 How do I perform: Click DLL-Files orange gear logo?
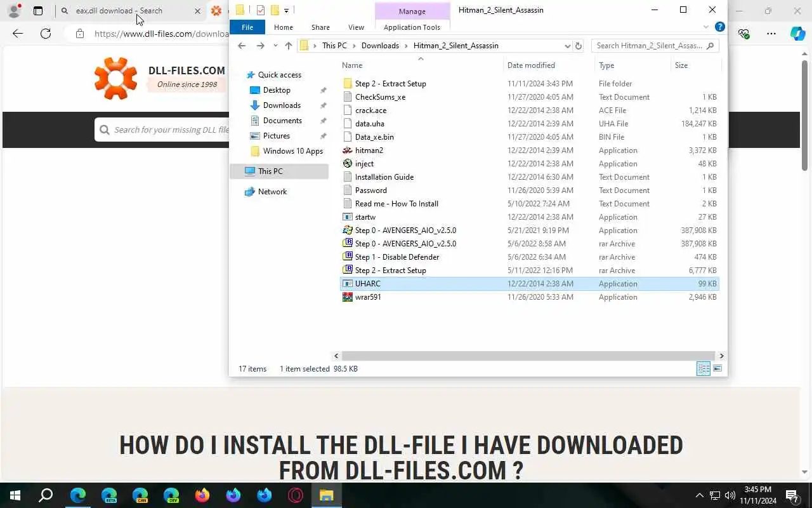pos(115,78)
